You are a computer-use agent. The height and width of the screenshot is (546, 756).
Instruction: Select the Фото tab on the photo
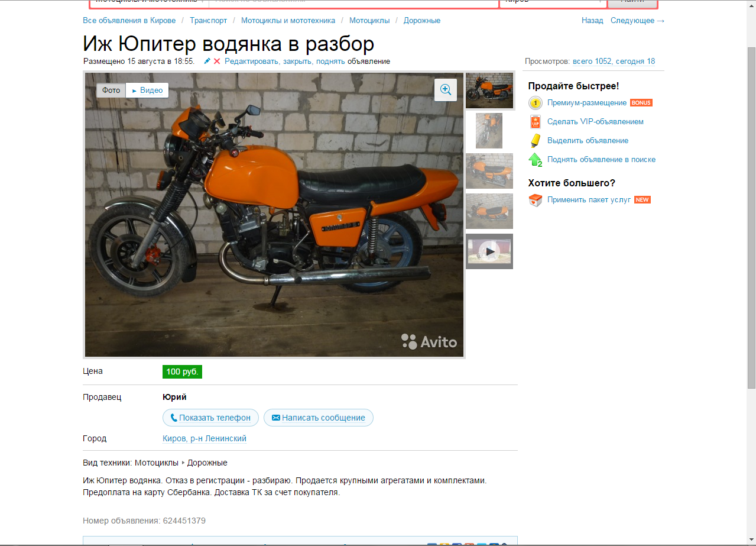[x=111, y=91]
